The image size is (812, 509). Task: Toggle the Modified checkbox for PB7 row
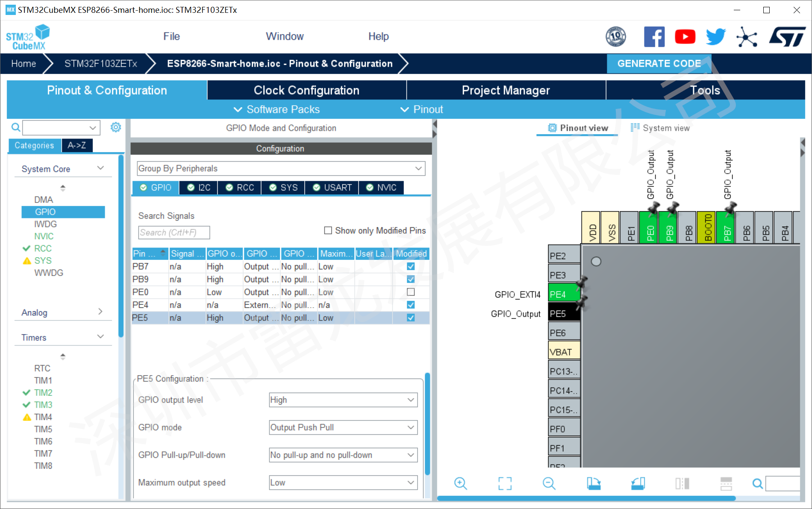(x=411, y=267)
